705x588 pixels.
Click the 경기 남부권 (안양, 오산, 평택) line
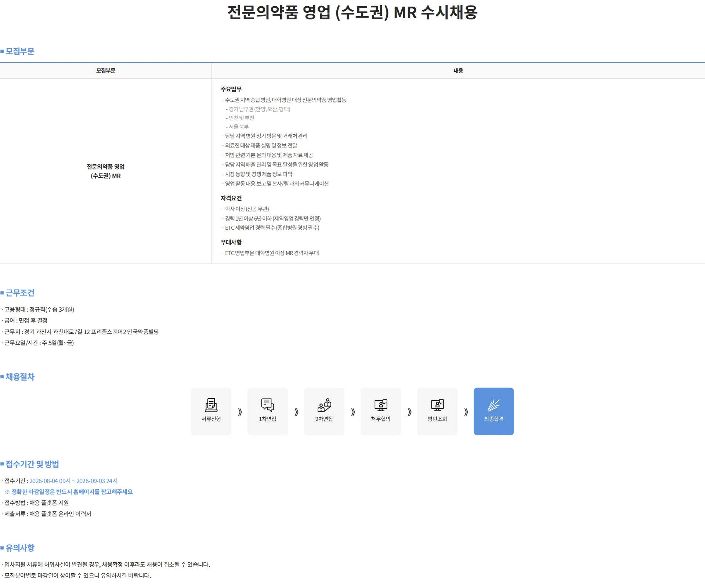point(258,109)
